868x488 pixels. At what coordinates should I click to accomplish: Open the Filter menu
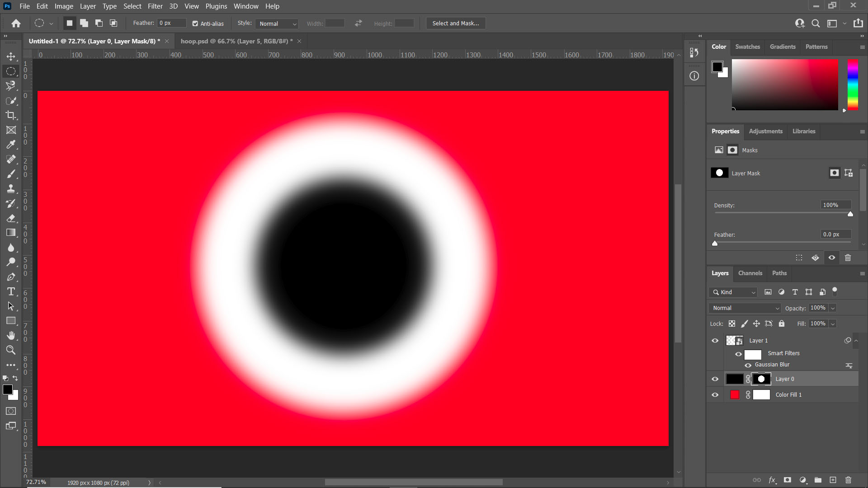(155, 6)
